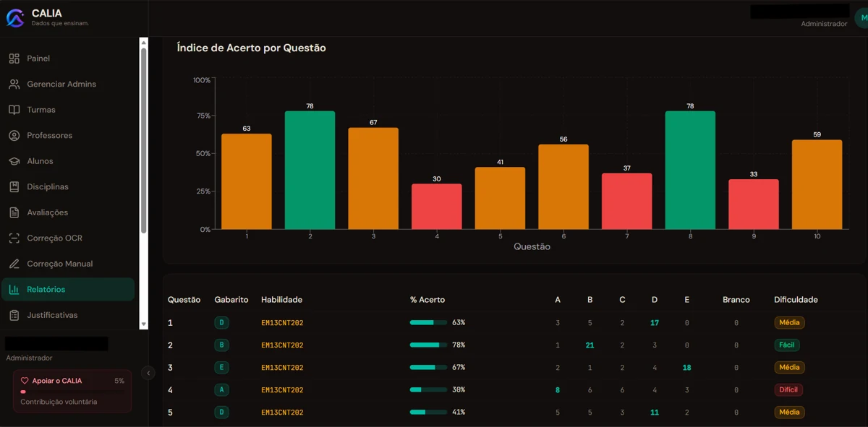Select the green bar for question 2
This screenshot has height=427, width=868.
coord(310,170)
